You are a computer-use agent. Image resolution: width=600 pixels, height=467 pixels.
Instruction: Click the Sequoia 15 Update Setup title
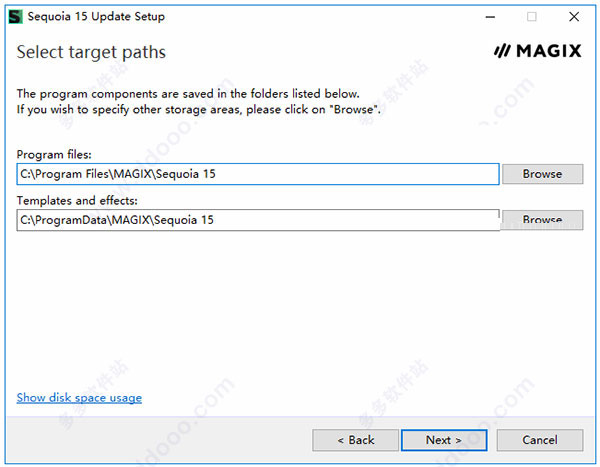coord(96,17)
